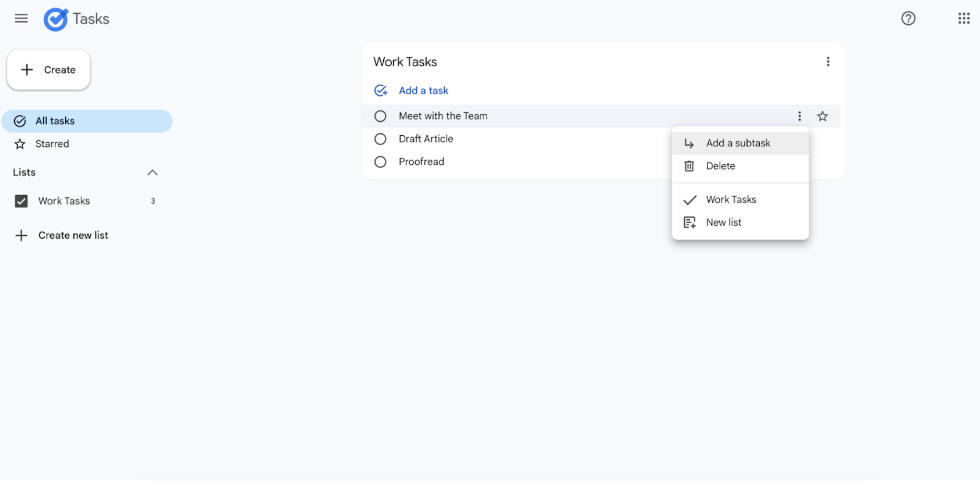The image size is (980, 481).
Task: Mark Proofread as complete
Action: tap(380, 162)
